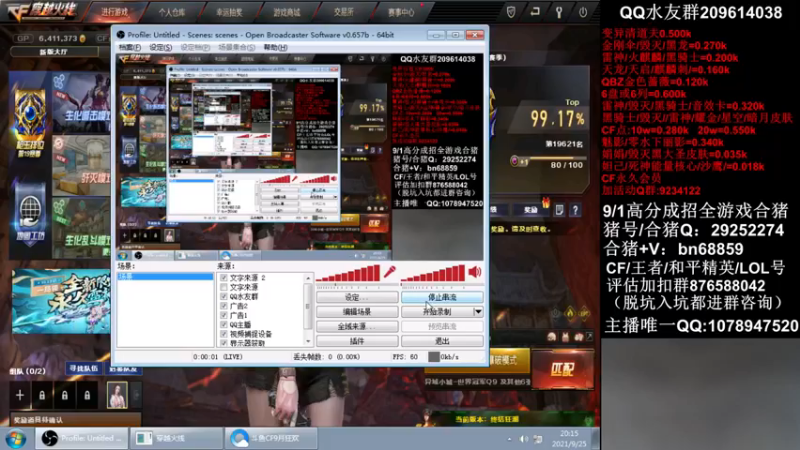Show hidden tray icons arrow
The height and width of the screenshot is (450, 800).
coord(509,439)
